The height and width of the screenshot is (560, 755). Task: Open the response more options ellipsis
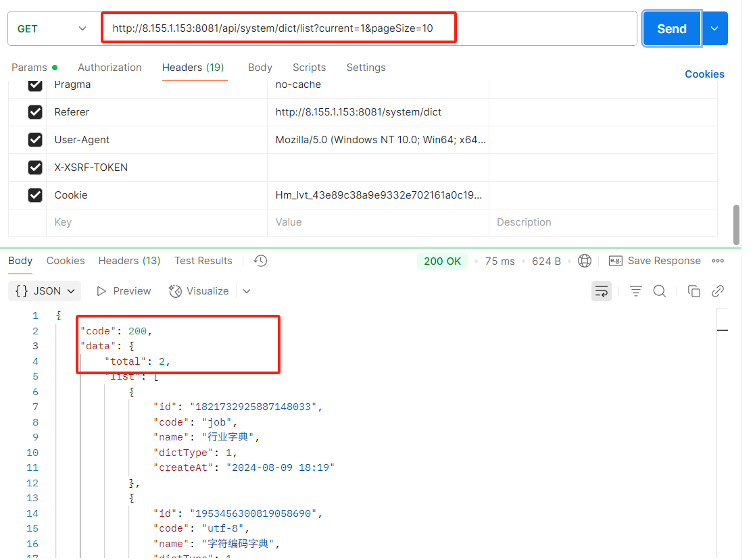tap(717, 261)
